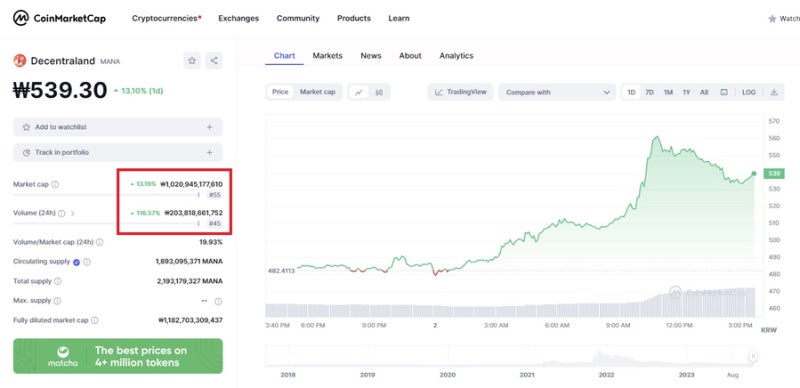
Task: Click the ₩539.30 price text
Action: click(x=60, y=91)
